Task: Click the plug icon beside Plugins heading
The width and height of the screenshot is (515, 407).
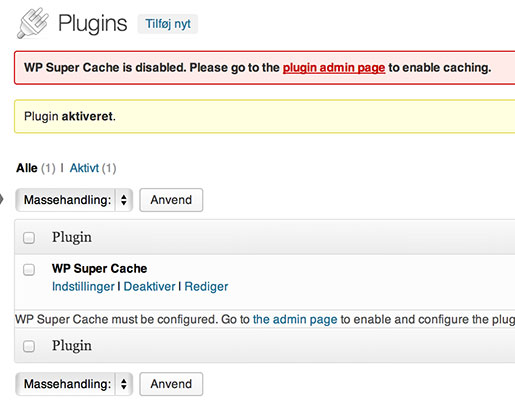Action: click(33, 23)
